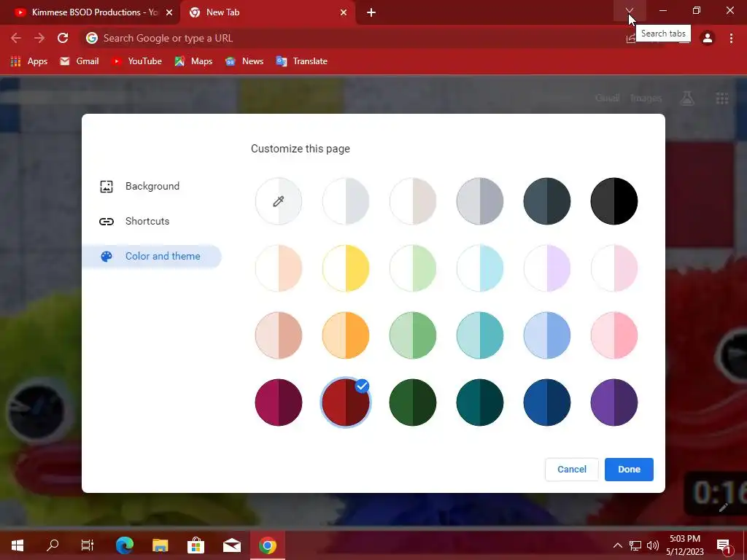Choose the navy blue theme swatch
Screen dimensions: 747x560
[547, 402]
